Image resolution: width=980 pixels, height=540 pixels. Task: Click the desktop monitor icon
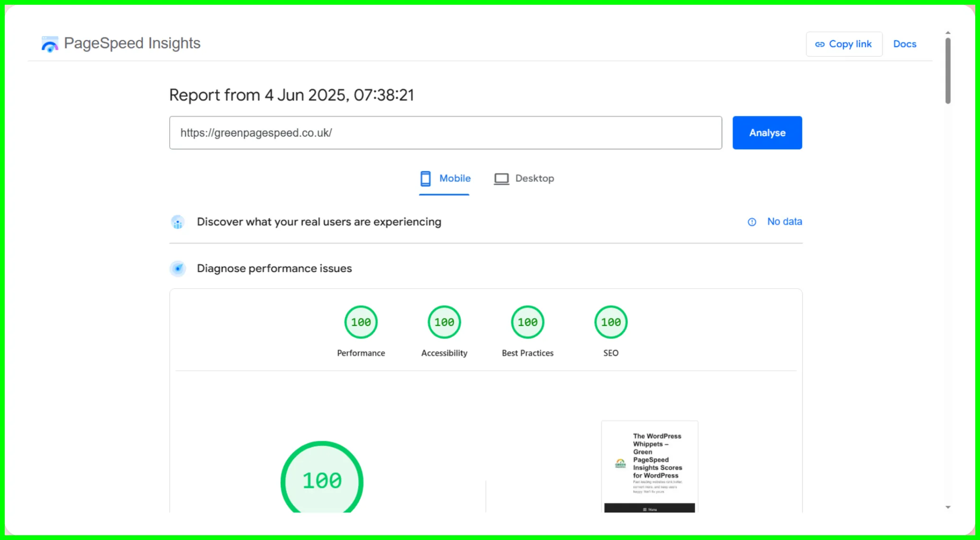[x=501, y=179]
